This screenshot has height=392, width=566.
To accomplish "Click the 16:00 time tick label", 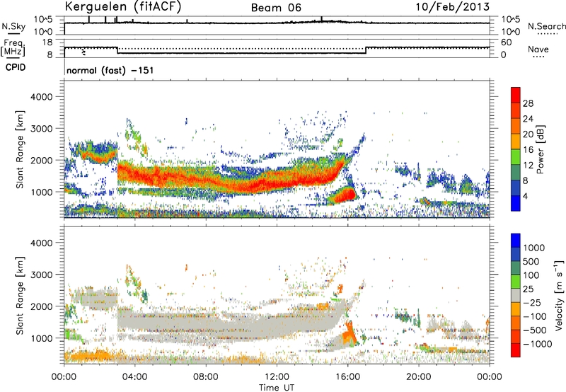I will point(347,377).
